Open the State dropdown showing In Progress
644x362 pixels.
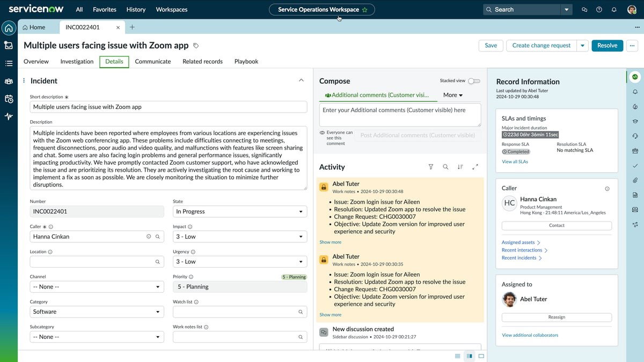(240, 211)
